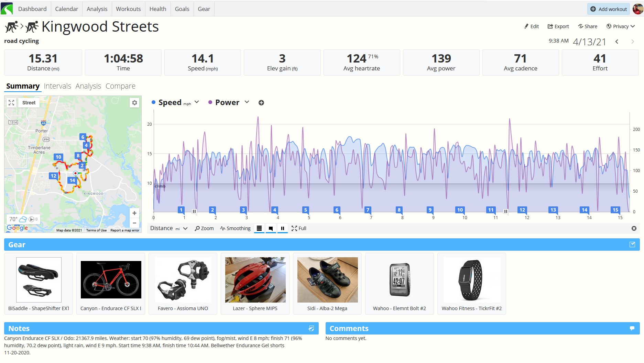644x363 pixels.
Task: Toggle the Power series visibility dot
Action: [x=210, y=102]
